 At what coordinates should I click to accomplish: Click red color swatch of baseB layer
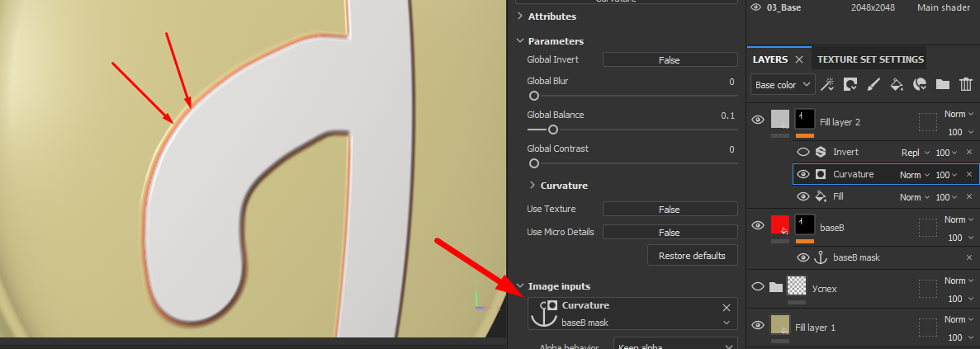point(779,224)
